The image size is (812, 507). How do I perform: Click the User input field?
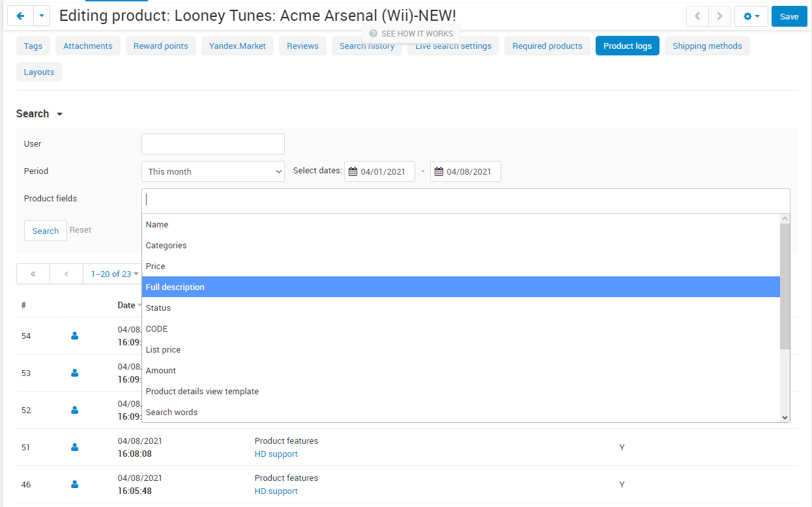[213, 144]
